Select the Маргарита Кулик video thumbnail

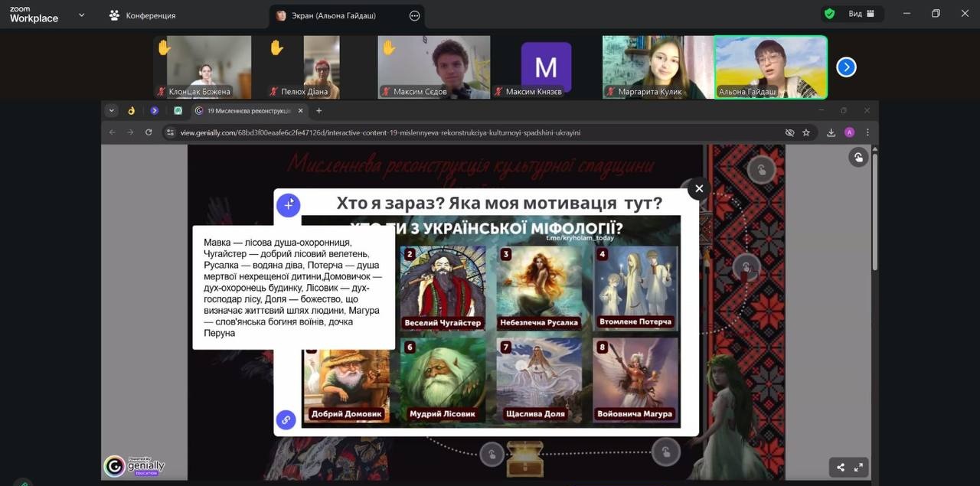pyautogui.click(x=657, y=67)
